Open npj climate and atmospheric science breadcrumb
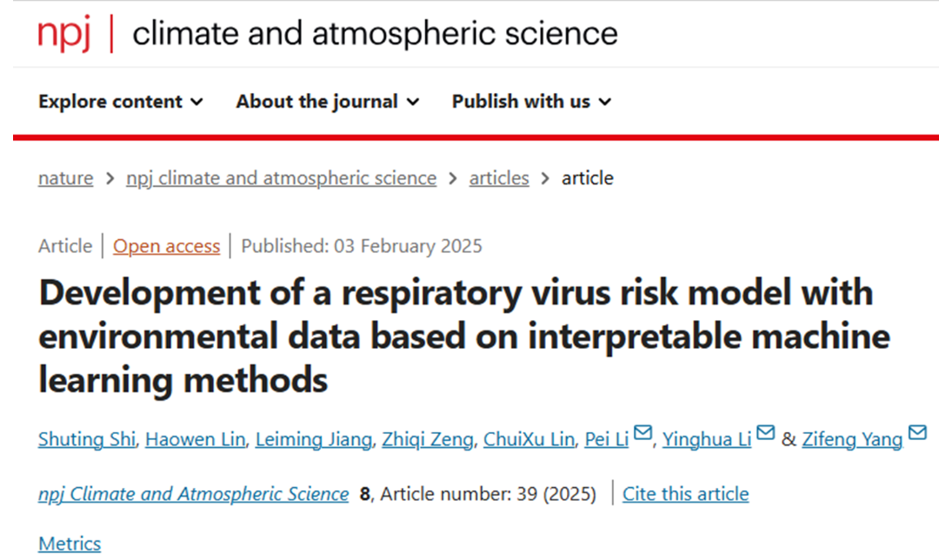Viewport: 939px width, 560px height. click(x=281, y=178)
